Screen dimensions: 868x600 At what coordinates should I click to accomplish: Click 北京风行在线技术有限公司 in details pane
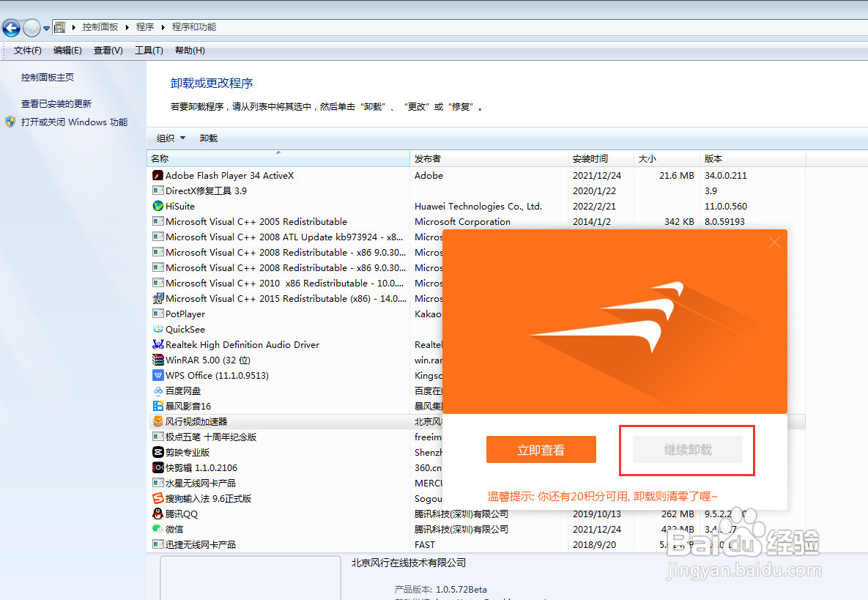pos(409,563)
